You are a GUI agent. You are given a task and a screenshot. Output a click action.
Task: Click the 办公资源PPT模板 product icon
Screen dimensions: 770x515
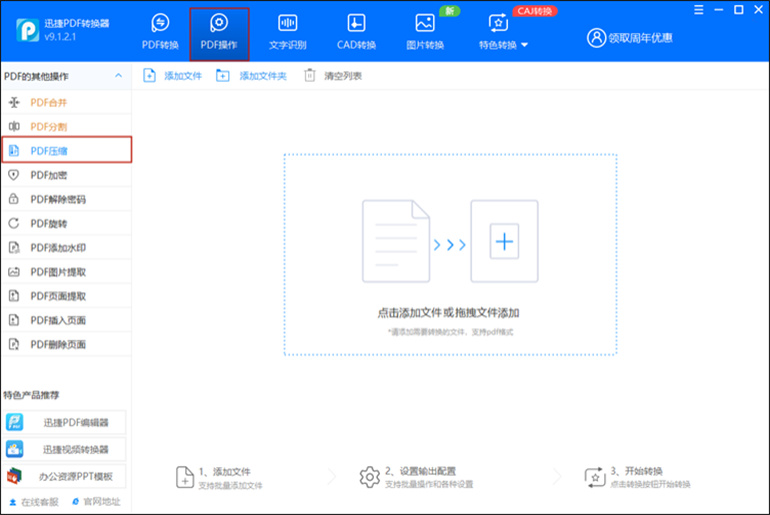coord(14,476)
